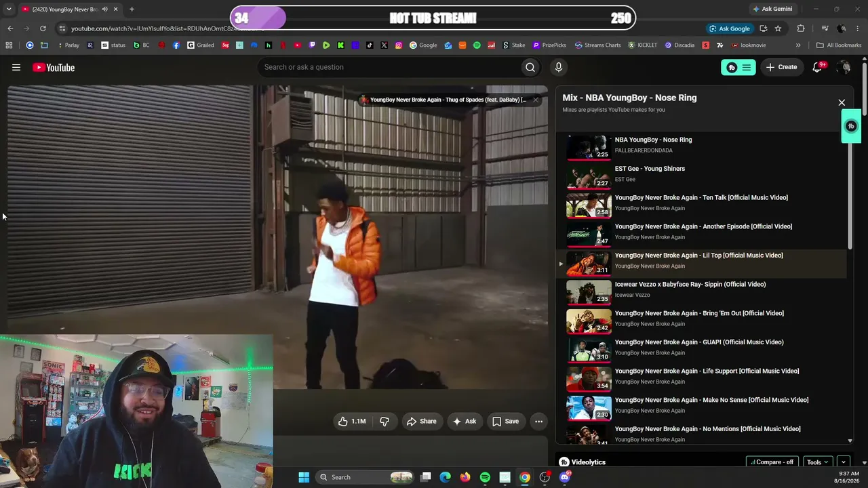
Task: Save the video to a playlist
Action: [506, 422]
